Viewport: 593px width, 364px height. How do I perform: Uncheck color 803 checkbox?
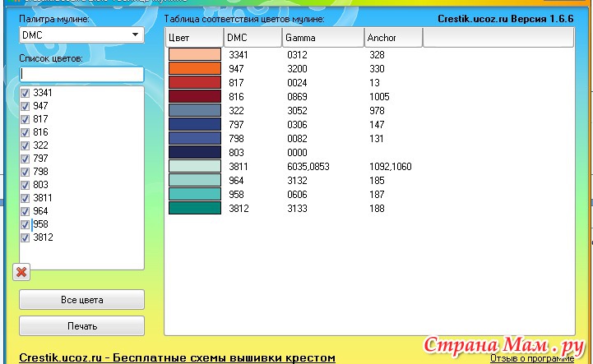click(x=25, y=185)
